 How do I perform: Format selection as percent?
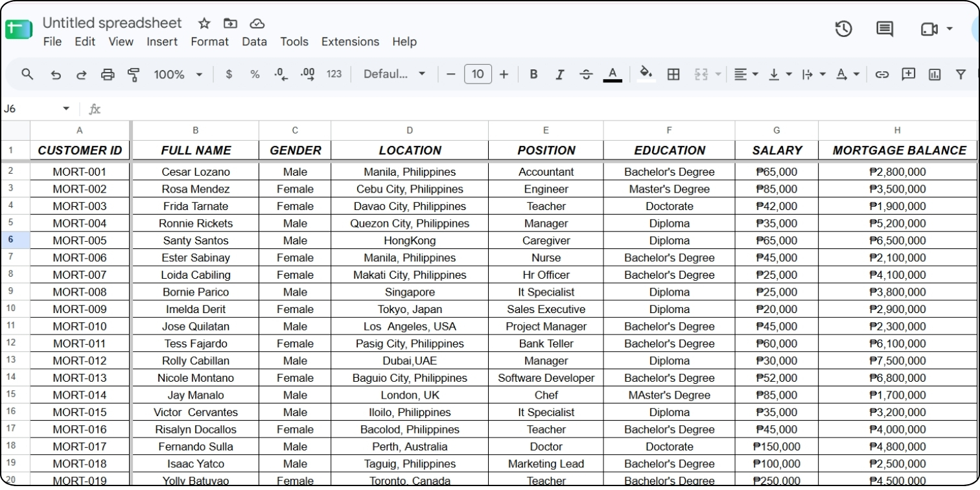[x=255, y=75]
